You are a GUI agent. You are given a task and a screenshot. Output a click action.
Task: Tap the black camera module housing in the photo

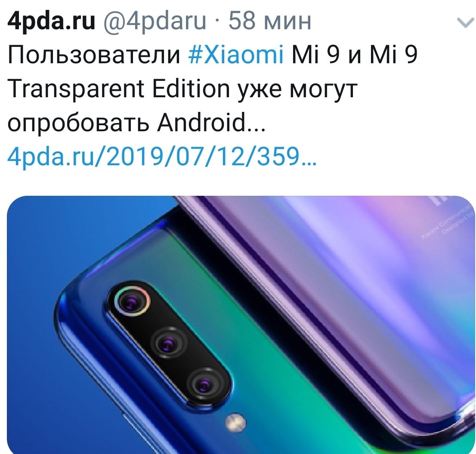click(168, 343)
